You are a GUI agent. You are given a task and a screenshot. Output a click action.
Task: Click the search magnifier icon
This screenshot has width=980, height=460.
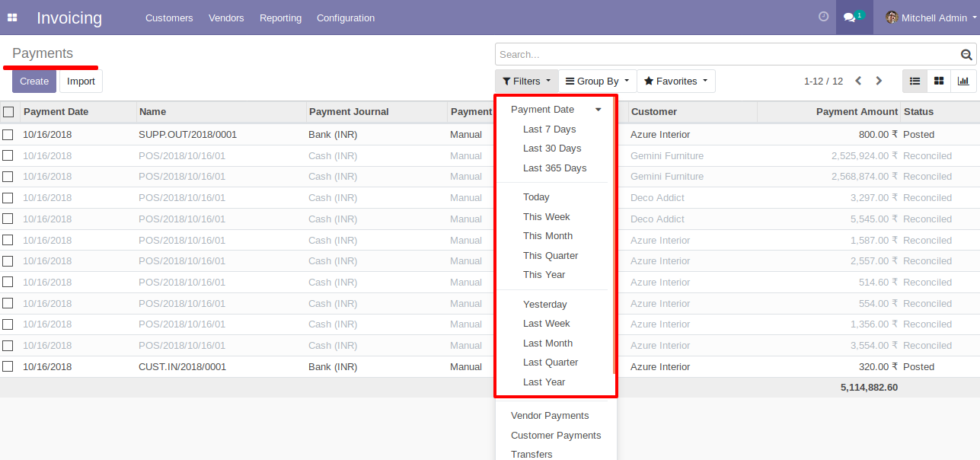(966, 55)
